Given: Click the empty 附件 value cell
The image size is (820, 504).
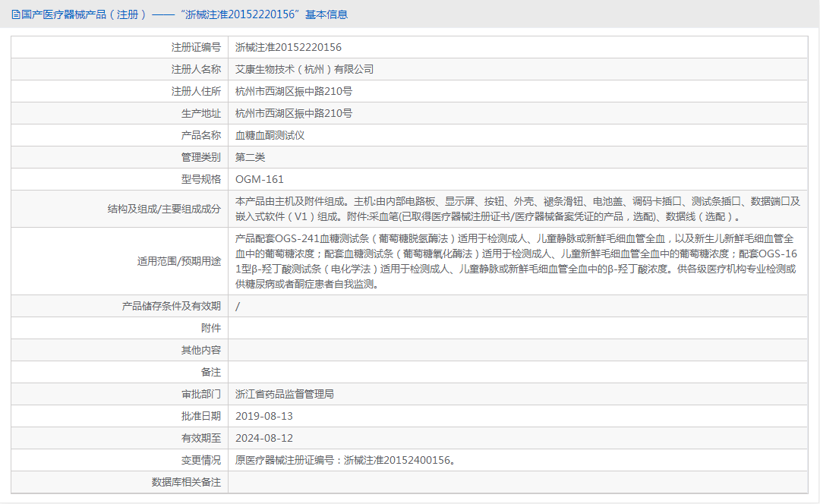Looking at the screenshot, I should click(516, 328).
